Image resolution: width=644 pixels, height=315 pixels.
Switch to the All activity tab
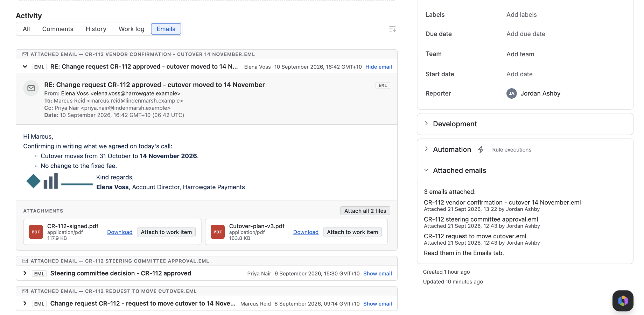click(x=26, y=29)
